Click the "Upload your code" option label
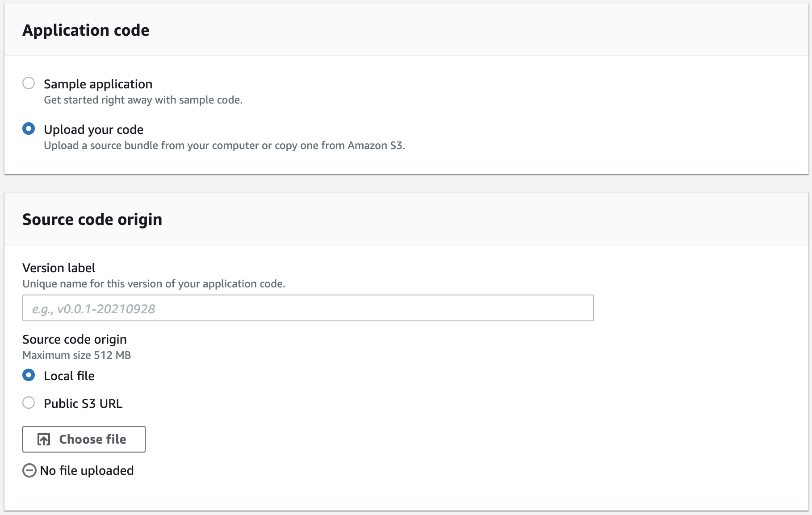This screenshot has width=812, height=515. (x=93, y=129)
